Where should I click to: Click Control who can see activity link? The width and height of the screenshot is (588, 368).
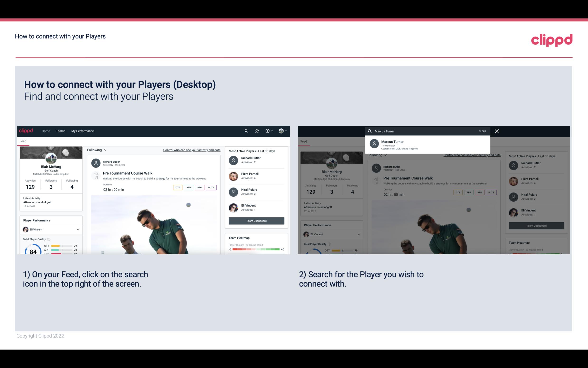click(191, 150)
